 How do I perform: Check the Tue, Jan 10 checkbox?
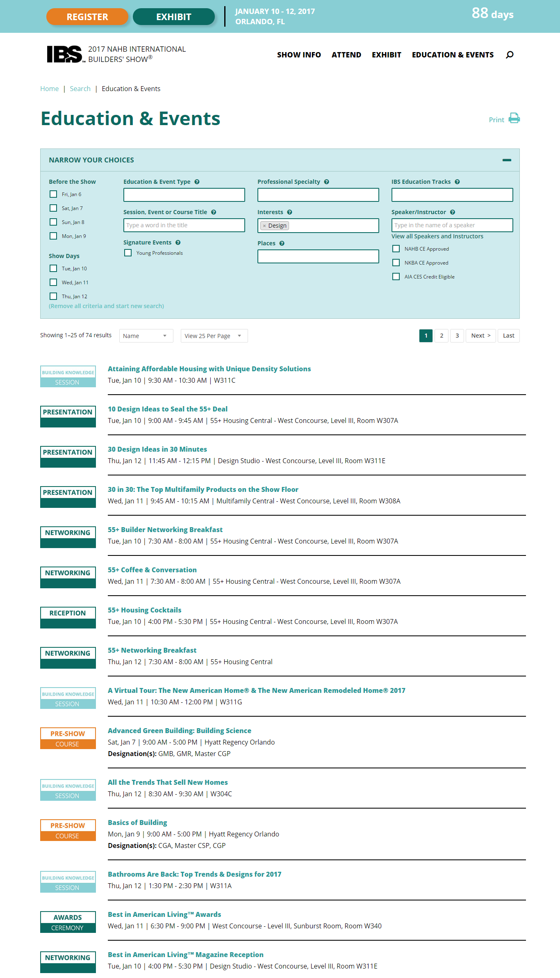point(53,268)
